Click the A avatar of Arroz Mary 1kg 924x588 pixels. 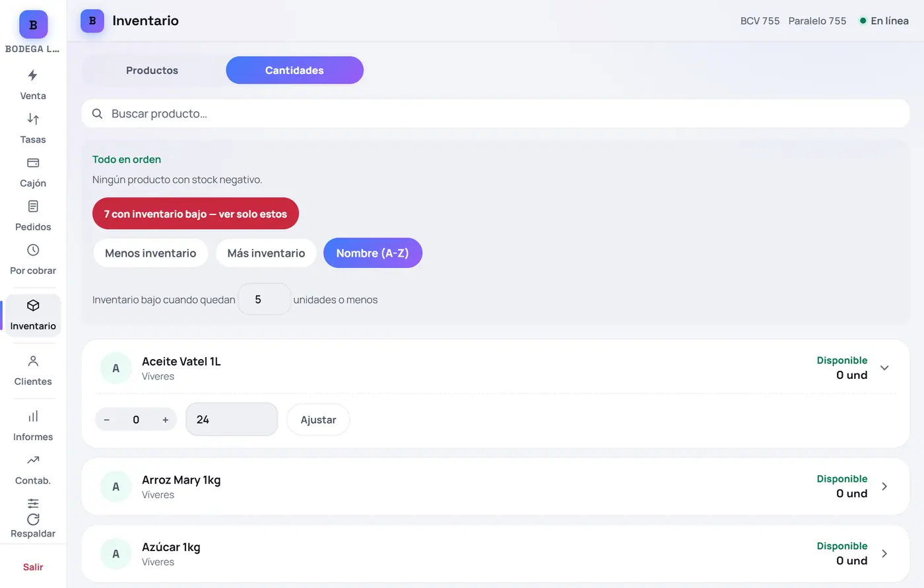pos(116,486)
